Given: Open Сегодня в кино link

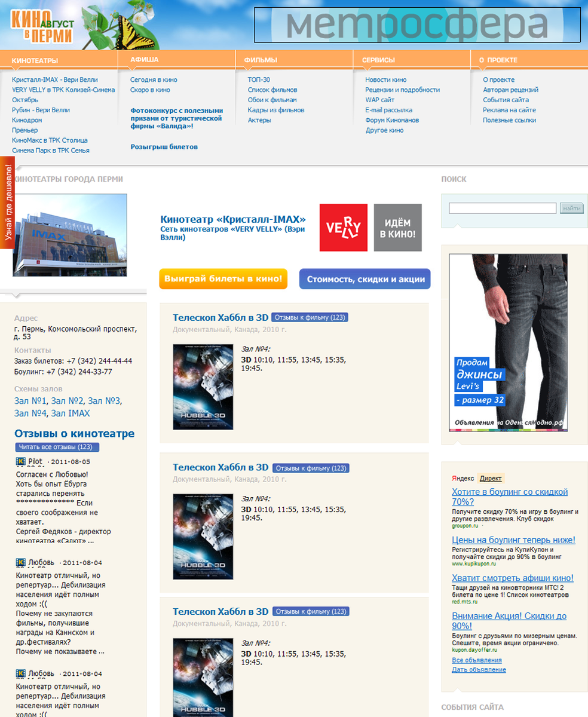Looking at the screenshot, I should coord(154,79).
